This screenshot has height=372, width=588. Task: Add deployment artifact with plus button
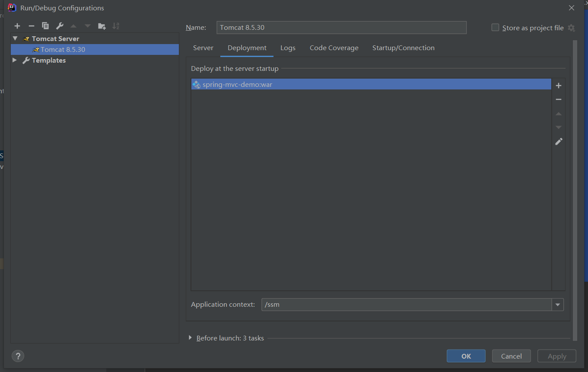pyautogui.click(x=559, y=86)
